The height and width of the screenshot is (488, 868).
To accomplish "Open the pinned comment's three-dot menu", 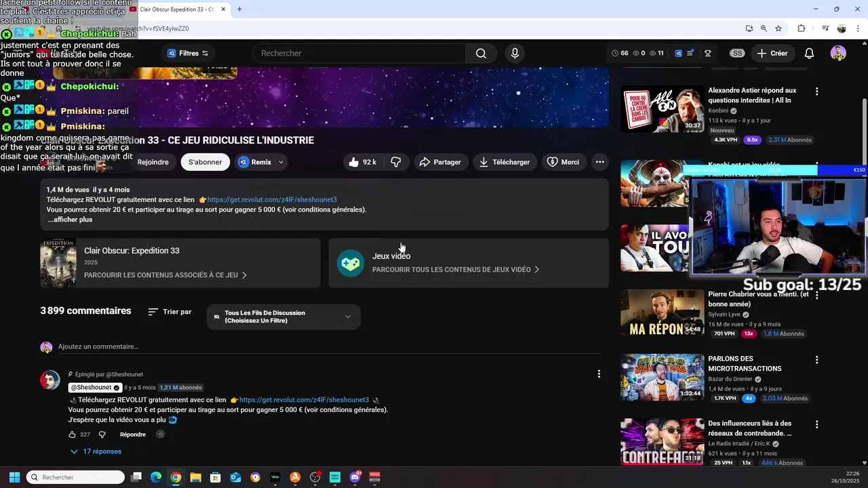I will tap(599, 374).
